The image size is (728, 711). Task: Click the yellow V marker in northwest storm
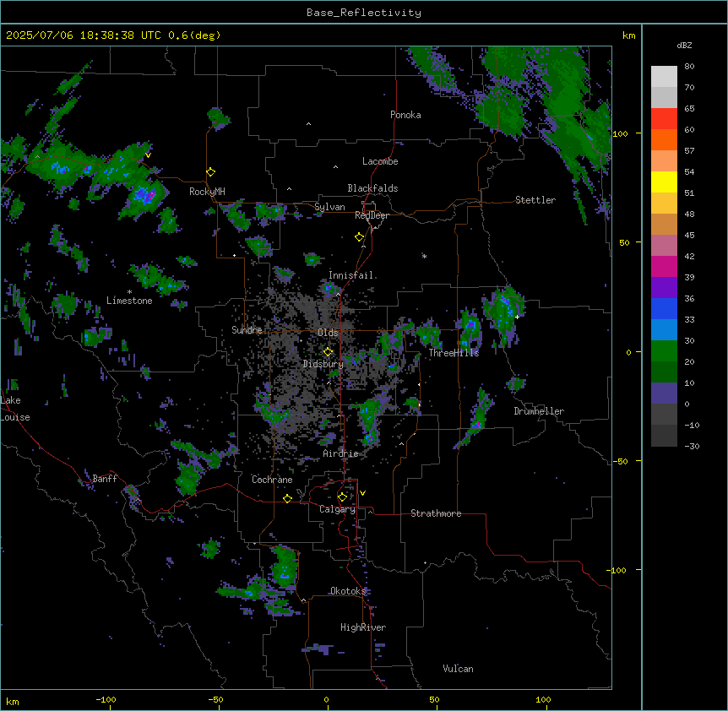coord(148,155)
